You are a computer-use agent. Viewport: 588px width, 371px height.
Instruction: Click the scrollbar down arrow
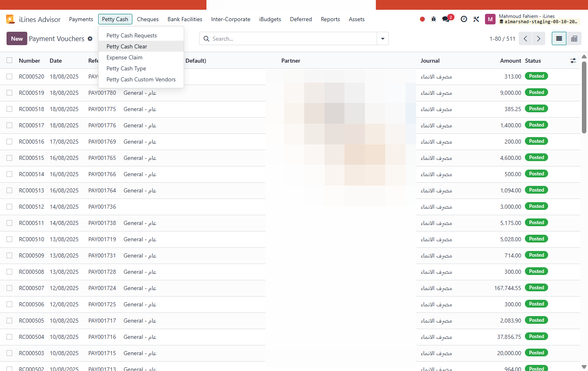coord(584,367)
